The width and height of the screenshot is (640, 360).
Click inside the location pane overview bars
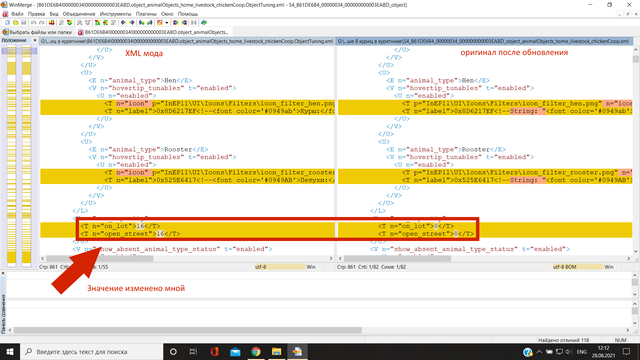(19, 155)
